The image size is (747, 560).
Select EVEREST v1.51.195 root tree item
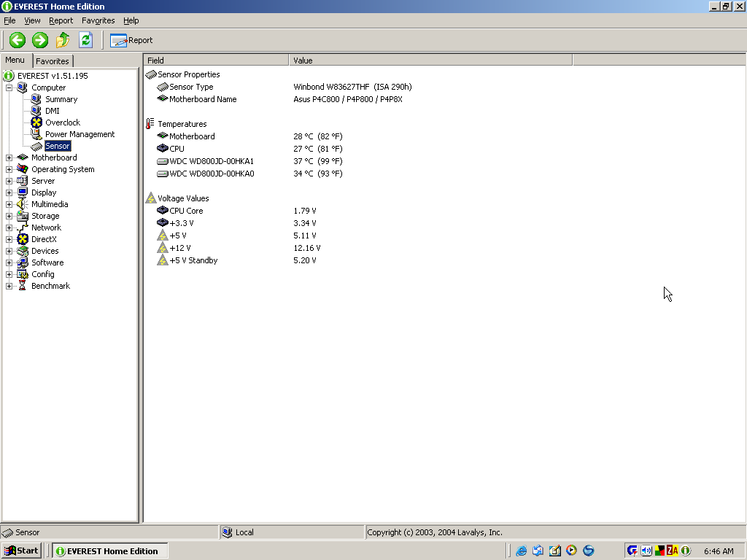coord(53,76)
